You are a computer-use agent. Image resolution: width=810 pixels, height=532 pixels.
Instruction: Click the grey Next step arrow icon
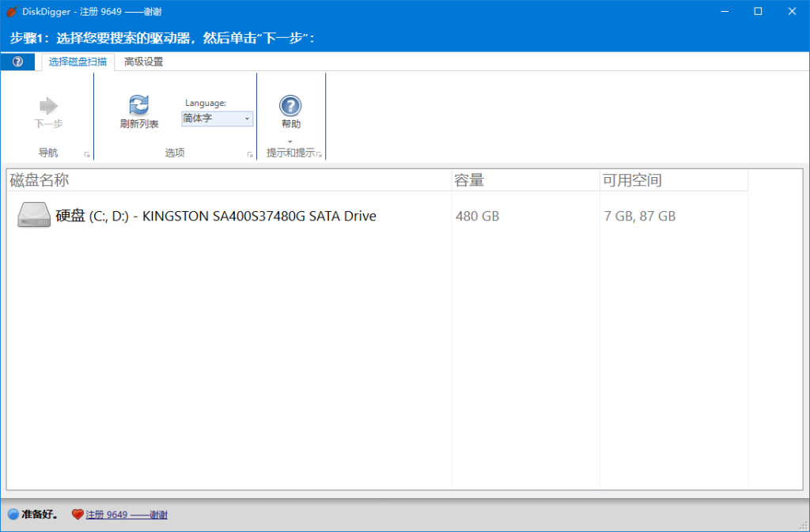click(48, 106)
